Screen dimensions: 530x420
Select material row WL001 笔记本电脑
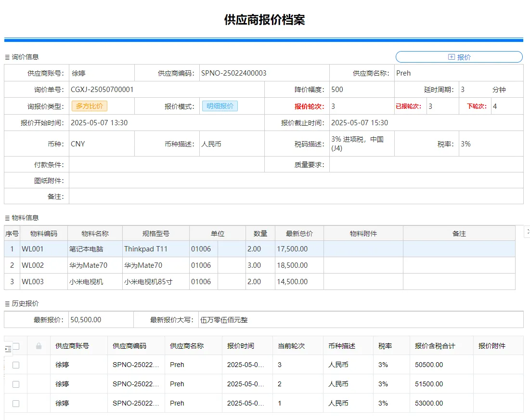pos(259,249)
